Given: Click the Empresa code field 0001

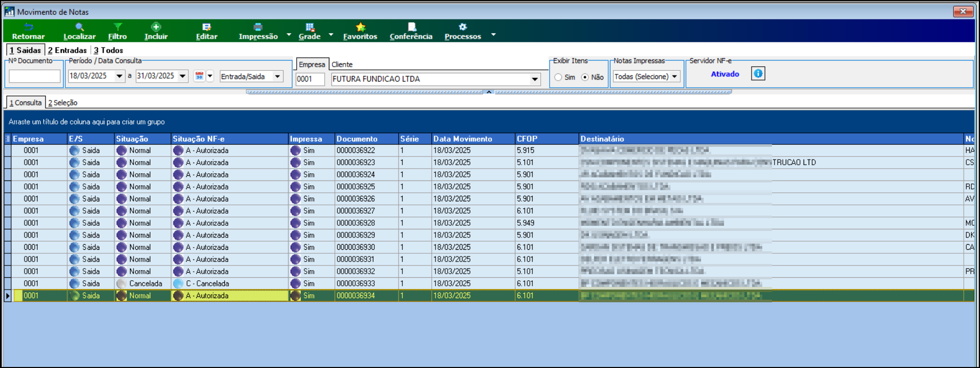Looking at the screenshot, I should [310, 79].
